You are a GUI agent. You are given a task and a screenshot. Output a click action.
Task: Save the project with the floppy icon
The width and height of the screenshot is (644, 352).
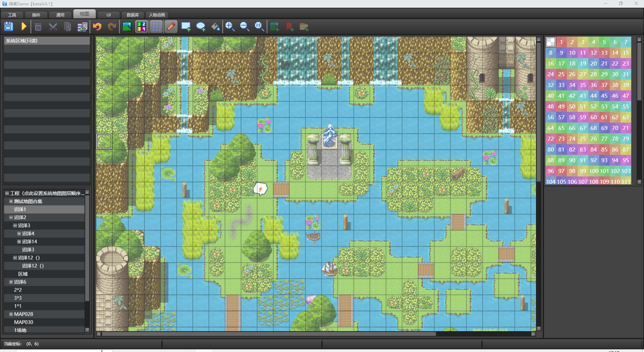pyautogui.click(x=9, y=27)
